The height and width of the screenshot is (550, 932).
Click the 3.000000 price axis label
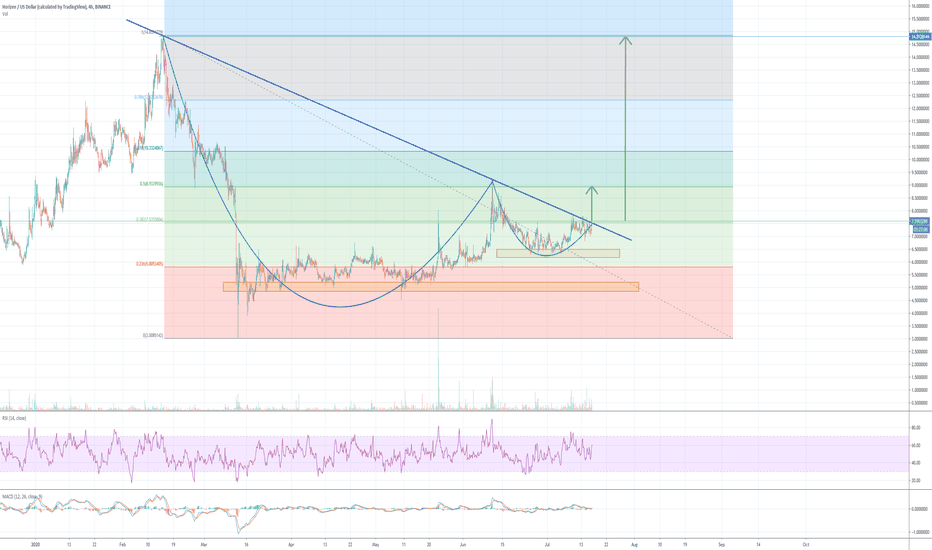pos(920,338)
